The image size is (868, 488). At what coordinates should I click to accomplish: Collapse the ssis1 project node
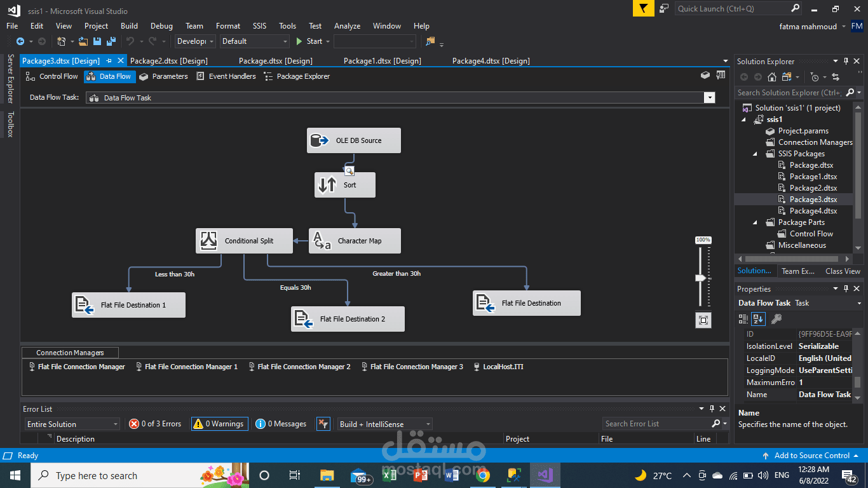point(744,119)
